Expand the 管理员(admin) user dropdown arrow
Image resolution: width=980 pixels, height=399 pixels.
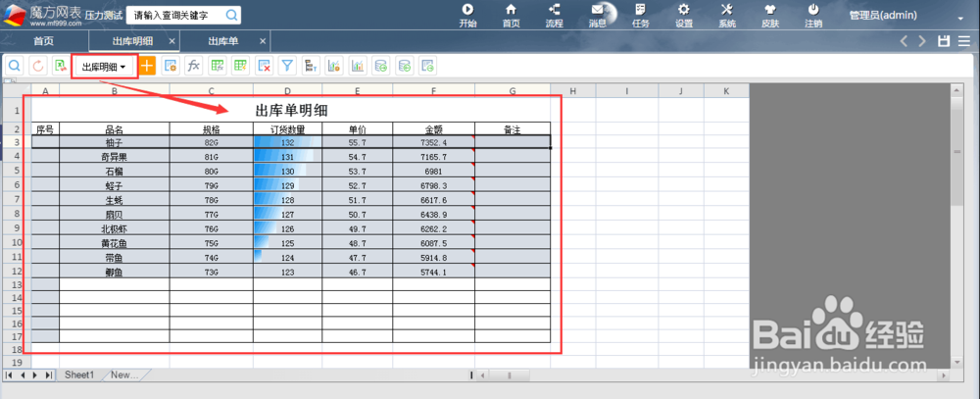[960, 19]
